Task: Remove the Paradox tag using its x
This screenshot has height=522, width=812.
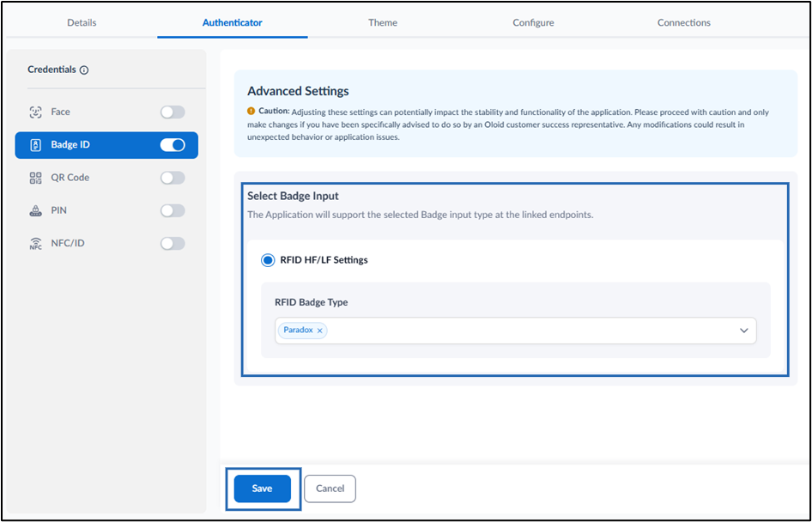Action: click(319, 331)
